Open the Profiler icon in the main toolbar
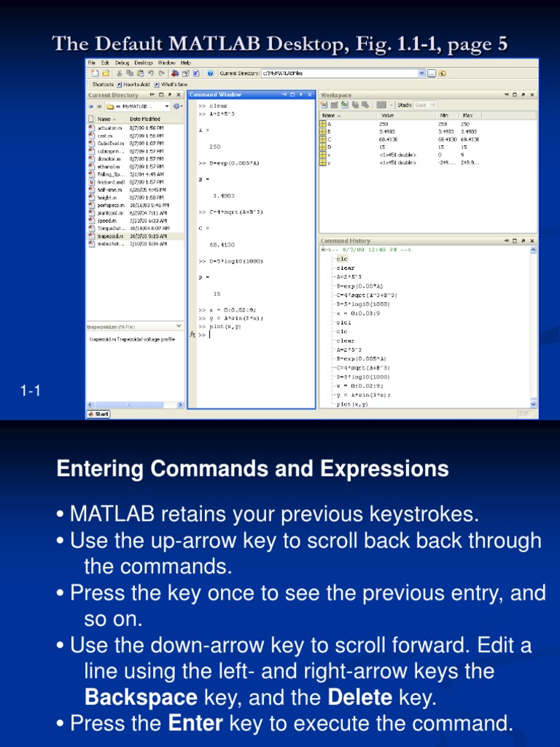 click(195, 74)
